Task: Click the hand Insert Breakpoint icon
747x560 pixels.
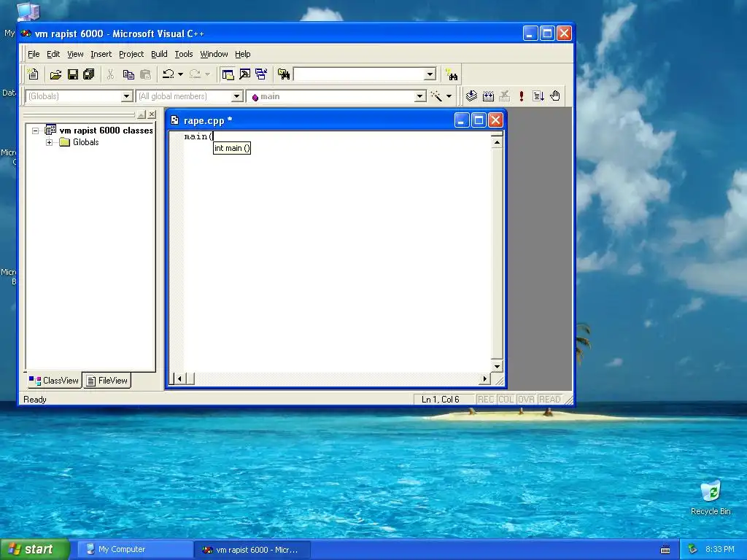Action: [555, 96]
